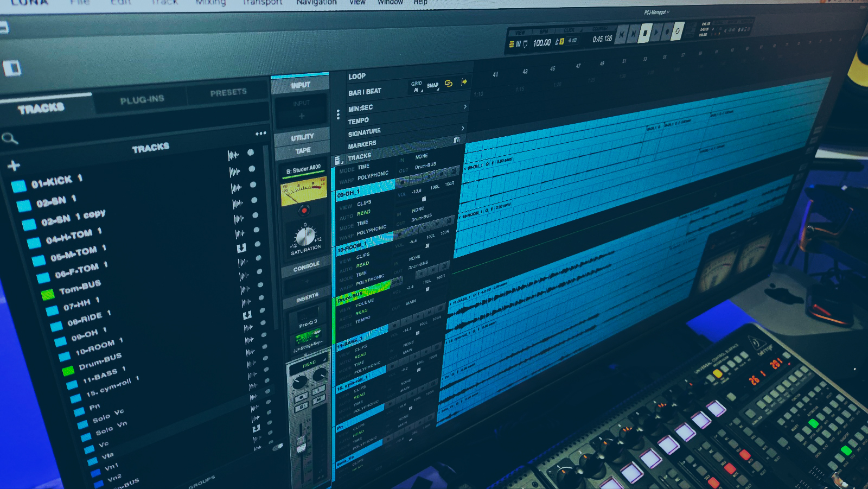Click the Saturation knob in the tape section
Screen dimensions: 868x489
pos(305,236)
